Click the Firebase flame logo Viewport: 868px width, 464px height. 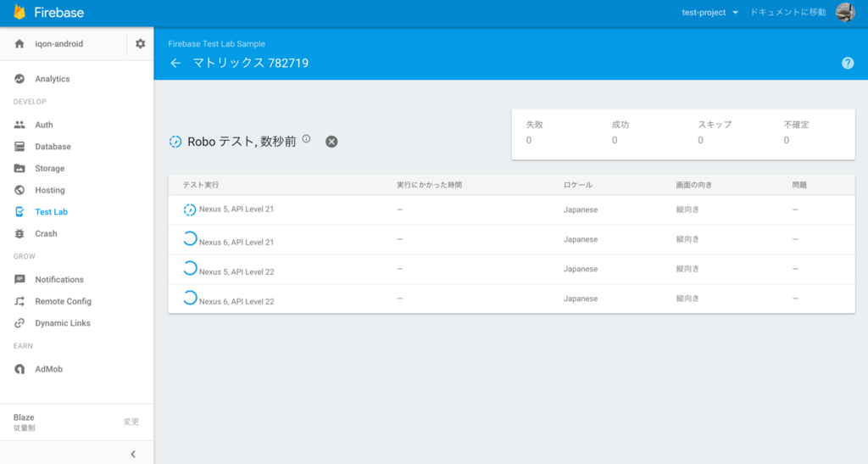(19, 12)
